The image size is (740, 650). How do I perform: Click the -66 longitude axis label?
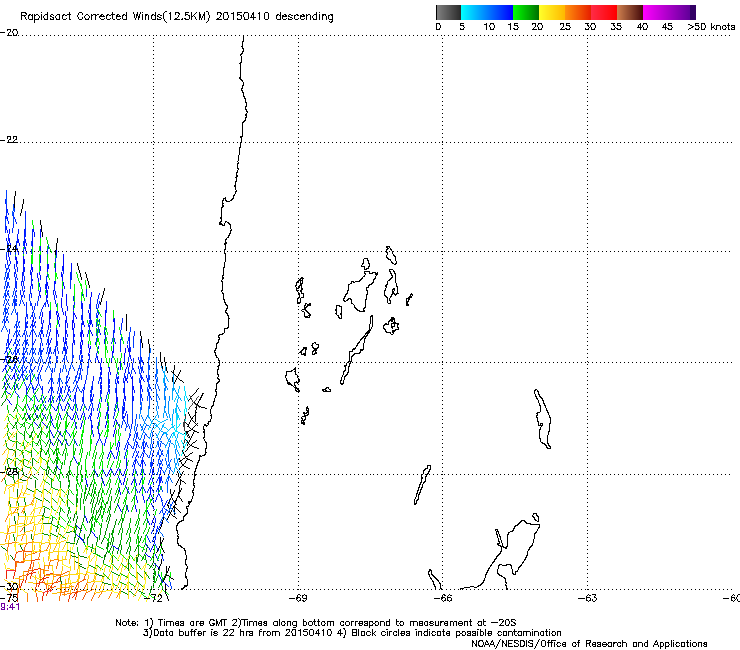[443, 599]
